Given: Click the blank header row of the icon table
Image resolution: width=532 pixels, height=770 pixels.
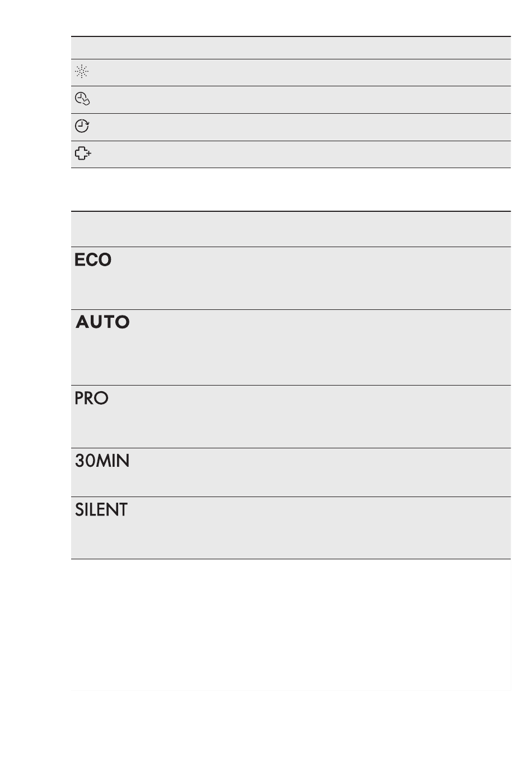Looking at the screenshot, I should pos(291,48).
